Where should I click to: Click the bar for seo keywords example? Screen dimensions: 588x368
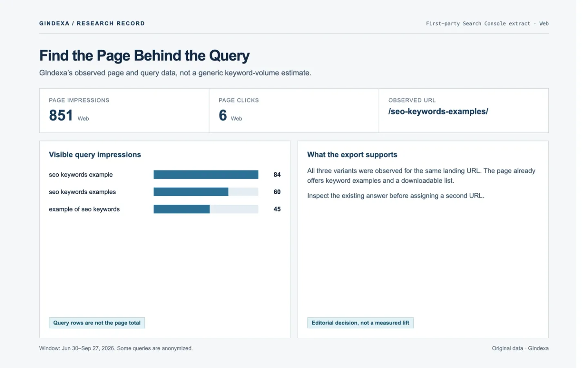click(206, 175)
